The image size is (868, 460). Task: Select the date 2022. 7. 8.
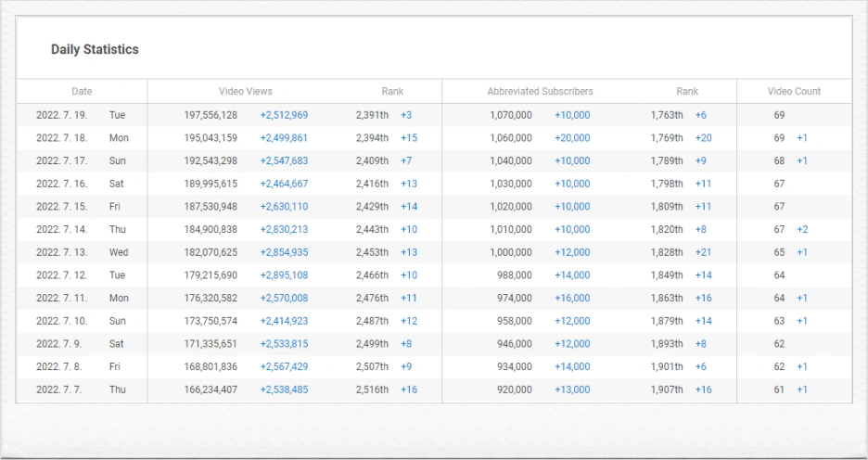pyautogui.click(x=58, y=366)
